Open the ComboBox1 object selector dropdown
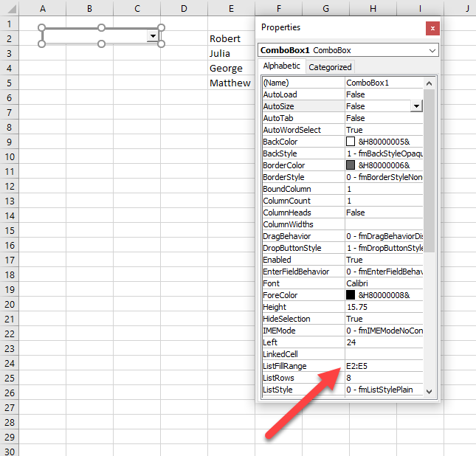Screen dimensions: 476x456 coord(432,50)
